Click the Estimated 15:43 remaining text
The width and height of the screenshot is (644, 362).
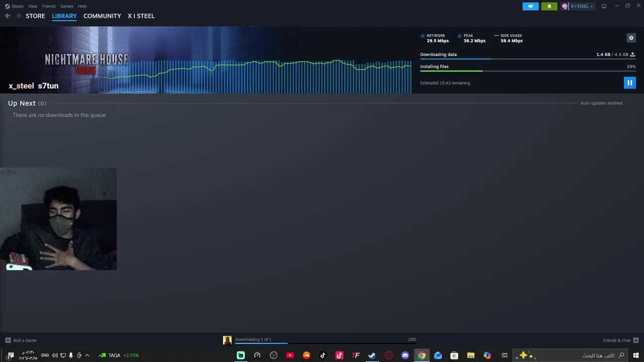coord(445,83)
